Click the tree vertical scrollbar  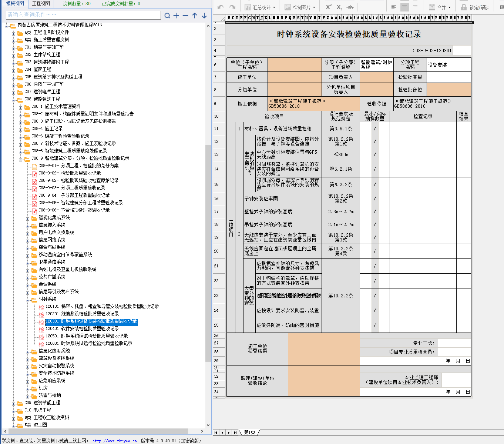click(208, 254)
